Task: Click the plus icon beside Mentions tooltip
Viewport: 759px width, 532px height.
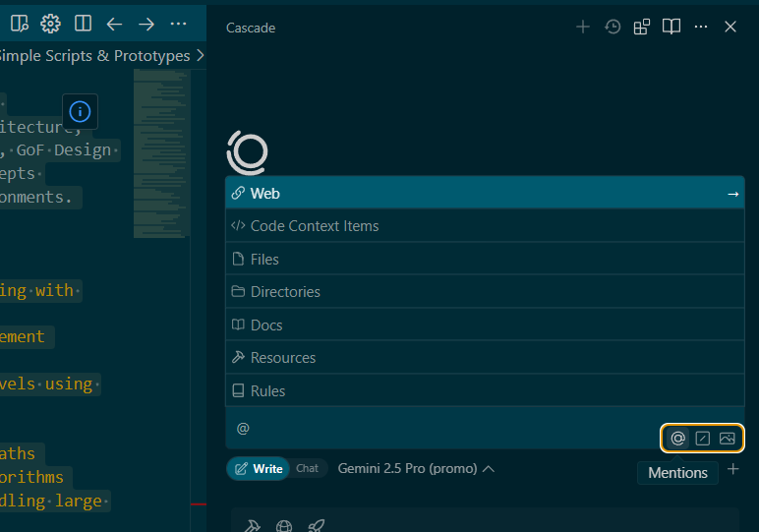Action: tap(732, 469)
